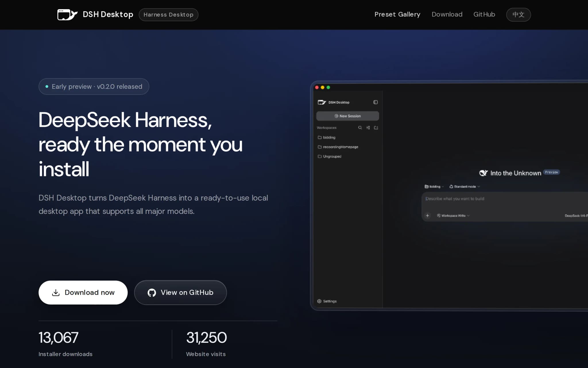Click the Preview tag beside Into the Unknown
588x368 pixels.
pyautogui.click(x=551, y=172)
